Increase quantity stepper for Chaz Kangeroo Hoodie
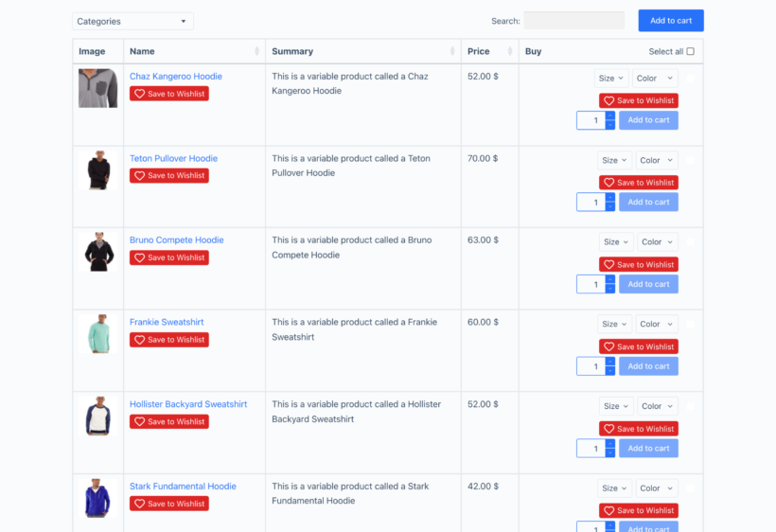This screenshot has height=532, width=776. point(610,115)
